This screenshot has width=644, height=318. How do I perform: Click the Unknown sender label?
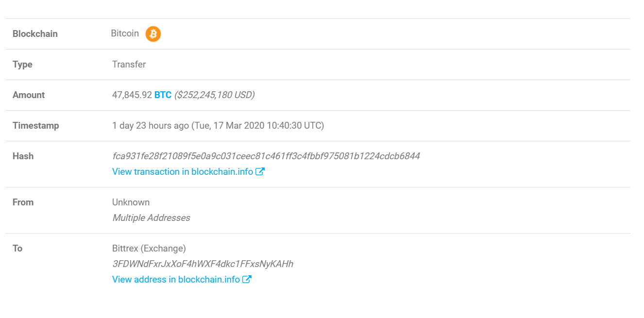pyautogui.click(x=131, y=202)
